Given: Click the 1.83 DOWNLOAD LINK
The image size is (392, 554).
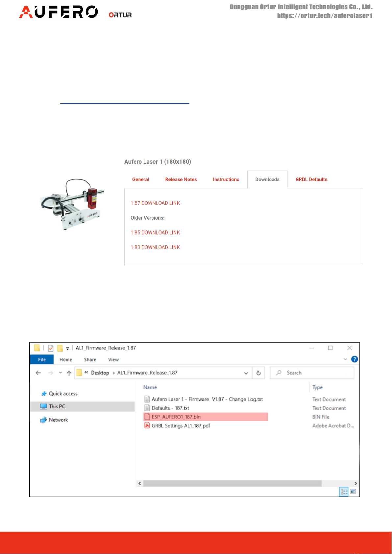Looking at the screenshot, I should tap(155, 247).
